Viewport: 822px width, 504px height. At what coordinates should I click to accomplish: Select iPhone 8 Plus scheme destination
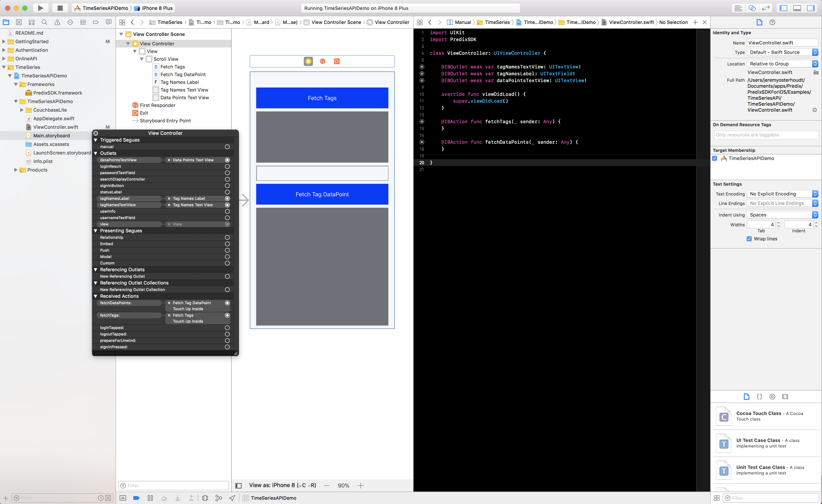[157, 8]
